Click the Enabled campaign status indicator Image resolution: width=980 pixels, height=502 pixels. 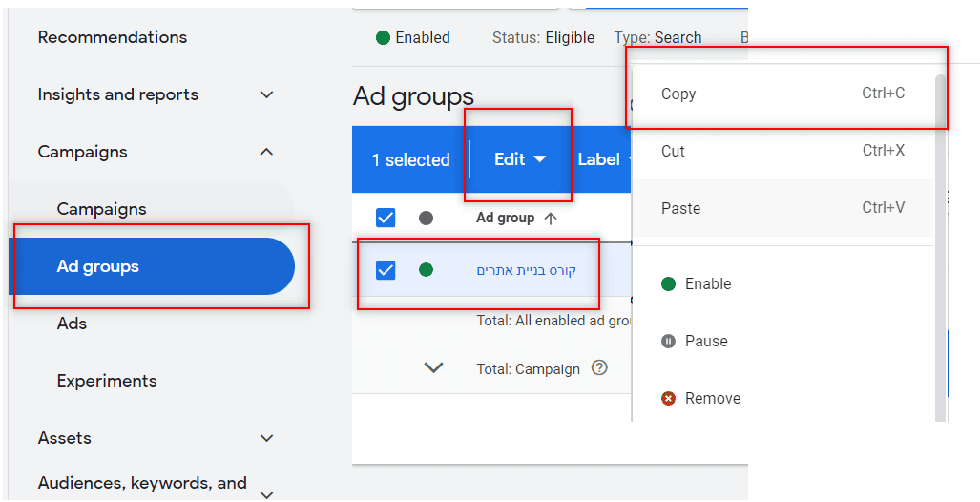point(412,38)
